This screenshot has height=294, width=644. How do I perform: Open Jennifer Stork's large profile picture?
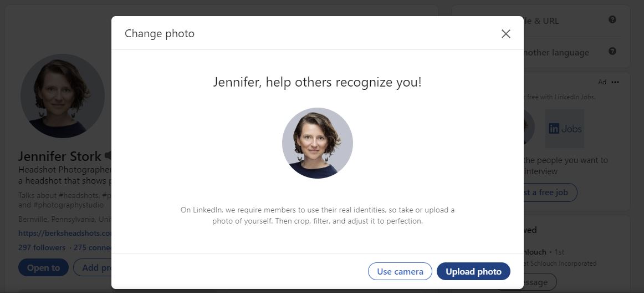(x=62, y=96)
